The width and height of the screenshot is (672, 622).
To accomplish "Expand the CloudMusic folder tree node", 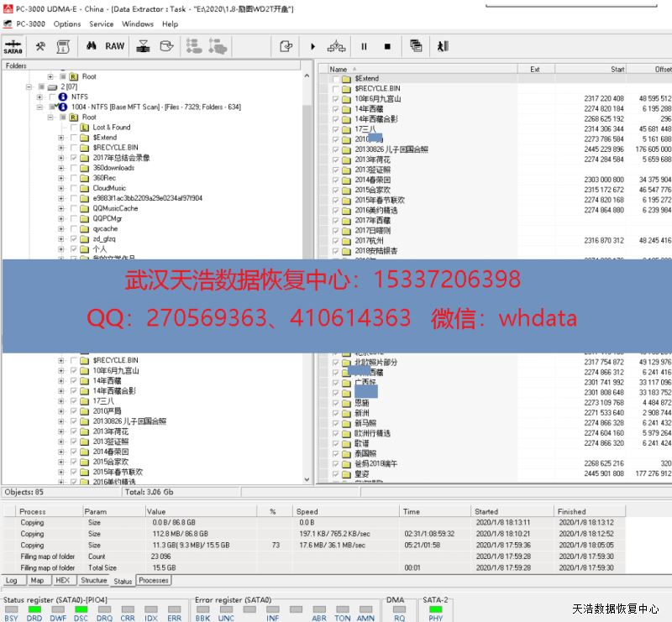I will click(x=60, y=188).
